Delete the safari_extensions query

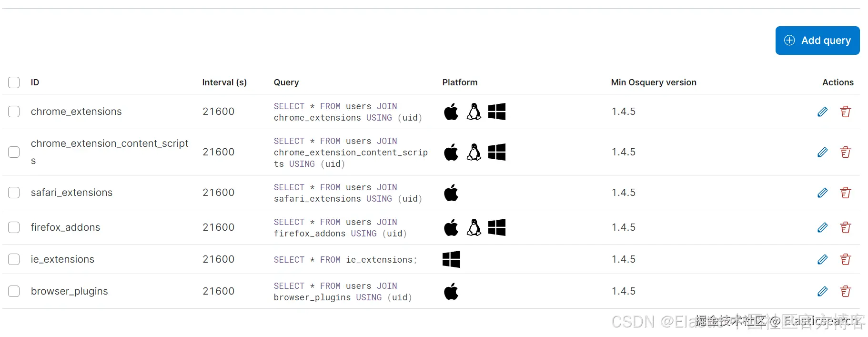point(845,193)
